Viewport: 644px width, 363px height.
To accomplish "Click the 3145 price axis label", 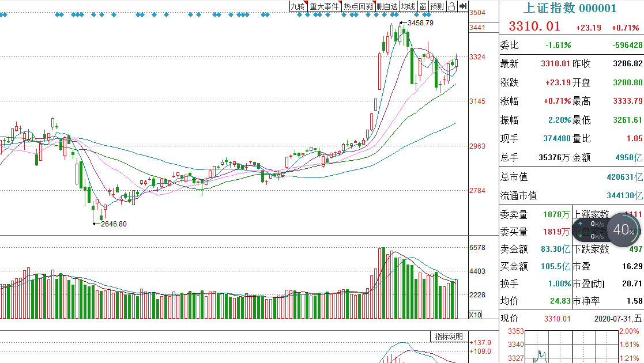I will pos(477,101).
